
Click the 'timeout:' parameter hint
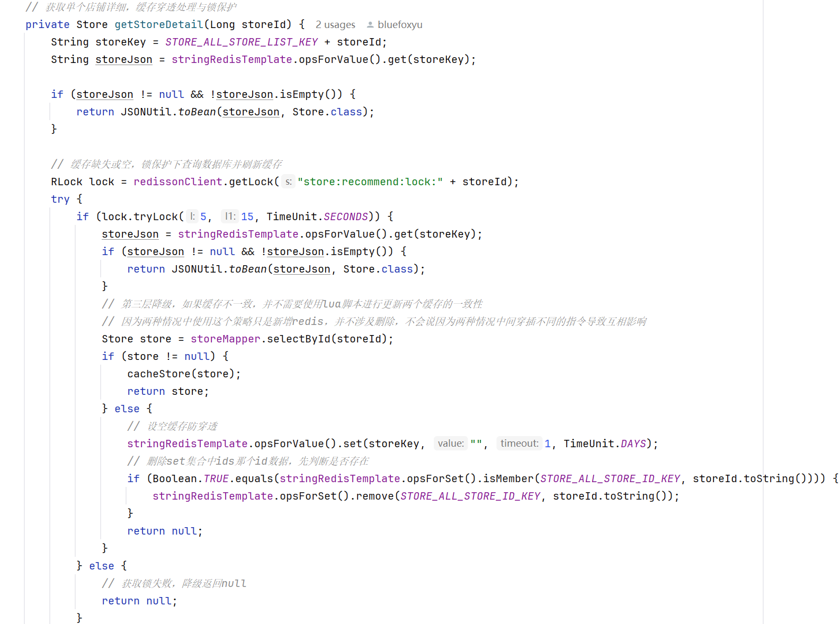pyautogui.click(x=519, y=444)
